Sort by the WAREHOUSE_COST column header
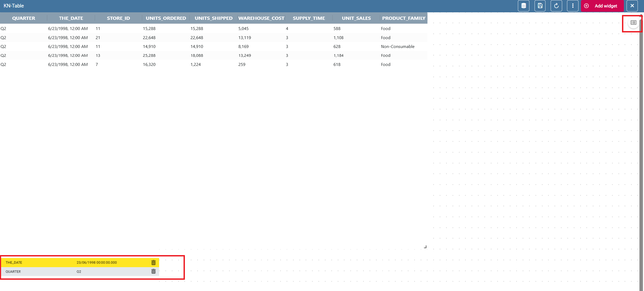Image resolution: width=644 pixels, height=291 pixels. pyautogui.click(x=261, y=18)
